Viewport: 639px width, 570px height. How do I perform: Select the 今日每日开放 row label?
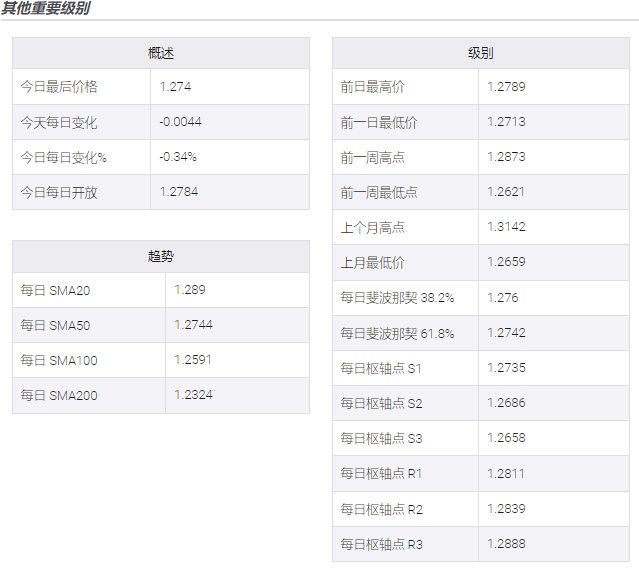(59, 192)
